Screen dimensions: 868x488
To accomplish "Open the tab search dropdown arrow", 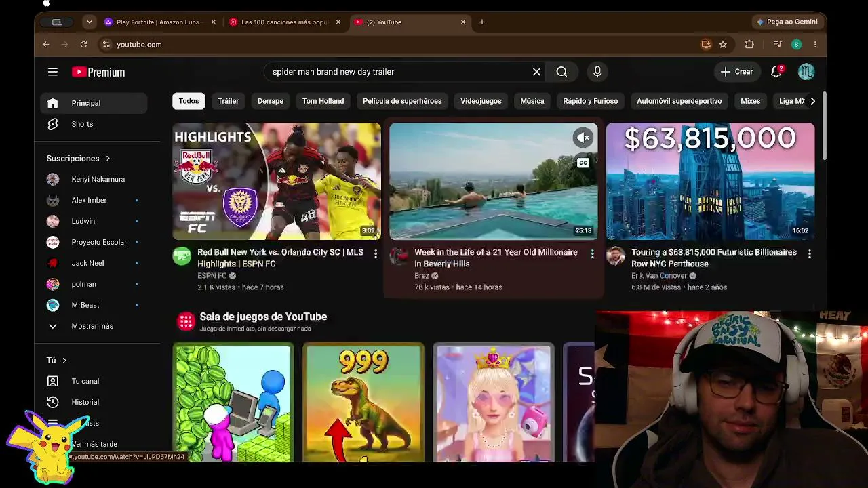I will (x=89, y=22).
